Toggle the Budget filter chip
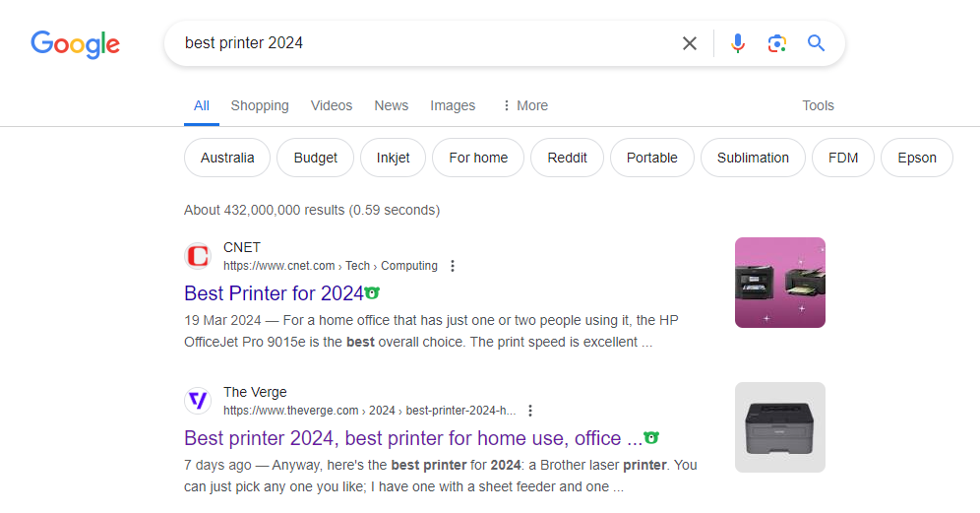The width and height of the screenshot is (980, 513). coord(315,158)
